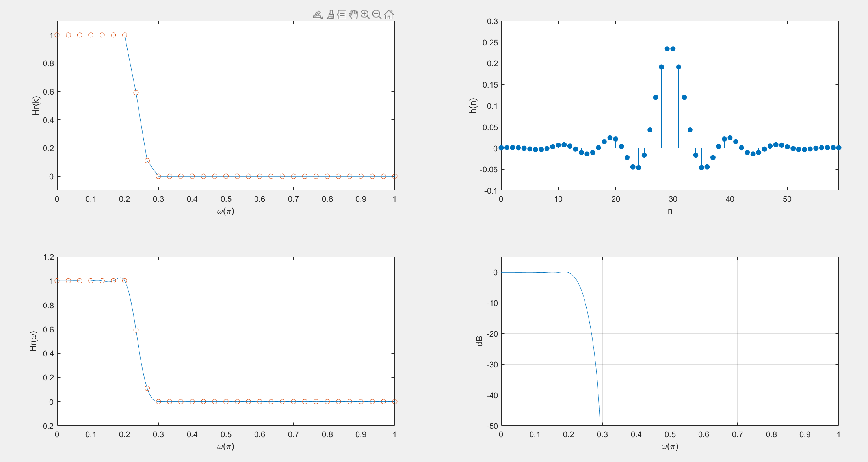Click the Zoom In magnifier
Viewport: 868px width, 462px height.
[x=365, y=15]
